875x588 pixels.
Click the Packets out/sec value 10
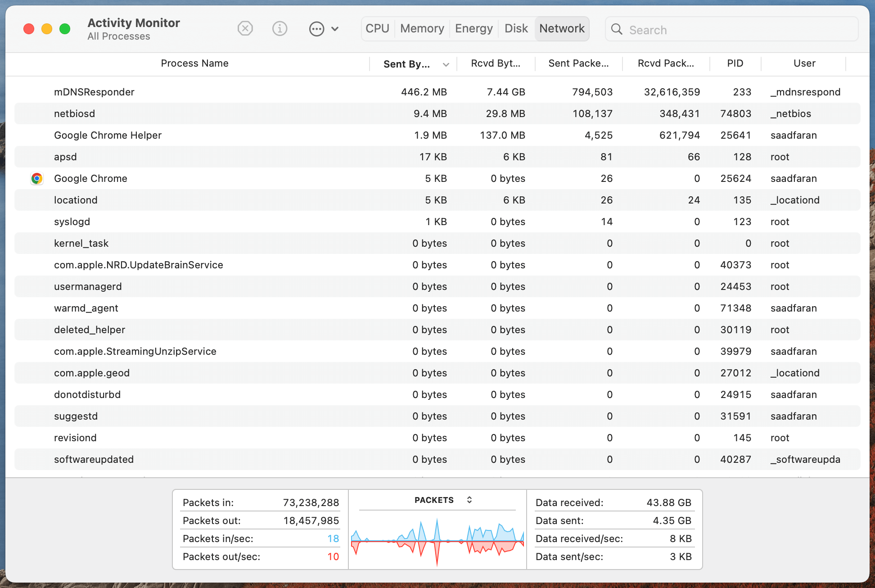pyautogui.click(x=333, y=556)
